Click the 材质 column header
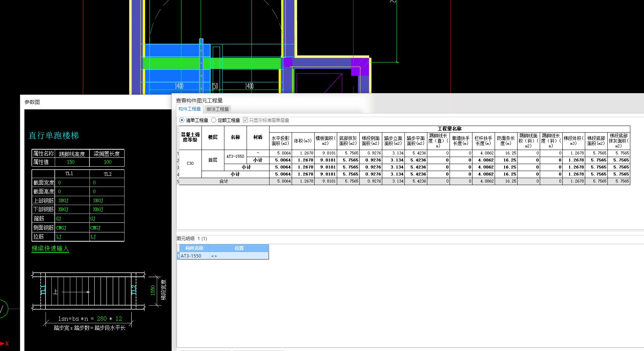 coord(258,137)
